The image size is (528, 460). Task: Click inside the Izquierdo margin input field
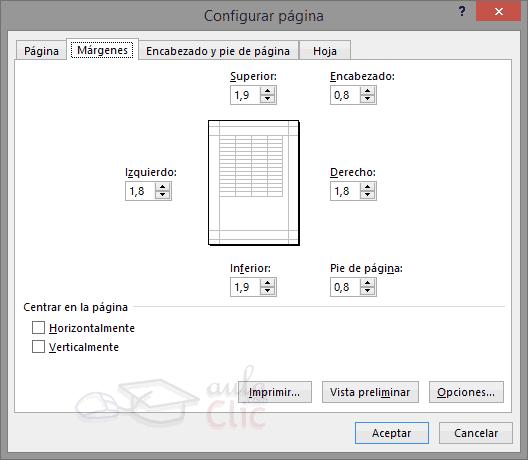pos(140,191)
